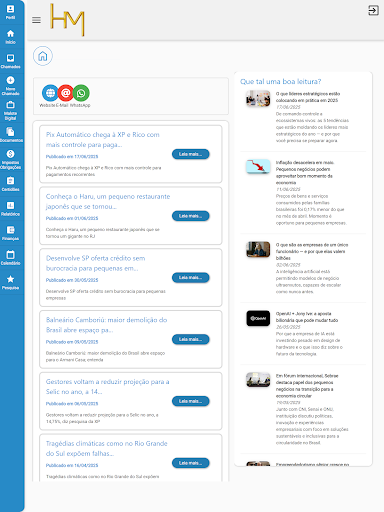Click Leia mais for Tragédias climáticas article
Image resolution: width=384 pixels, height=512 pixels.
pyautogui.click(x=191, y=463)
